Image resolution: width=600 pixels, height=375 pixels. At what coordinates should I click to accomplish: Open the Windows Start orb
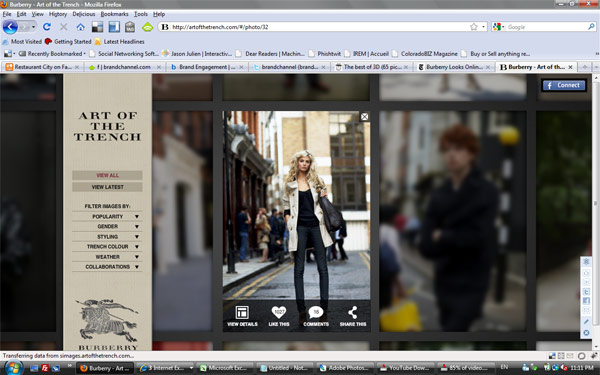pos(13,368)
